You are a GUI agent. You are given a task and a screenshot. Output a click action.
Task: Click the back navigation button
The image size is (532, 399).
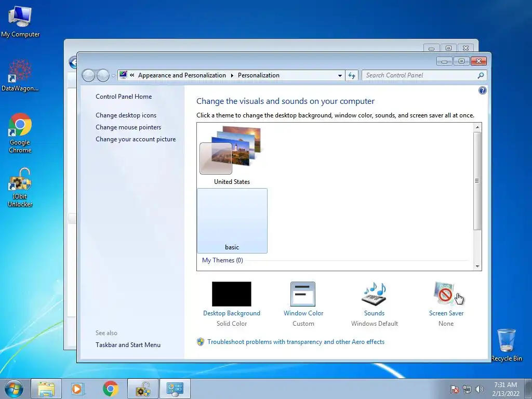[88, 75]
